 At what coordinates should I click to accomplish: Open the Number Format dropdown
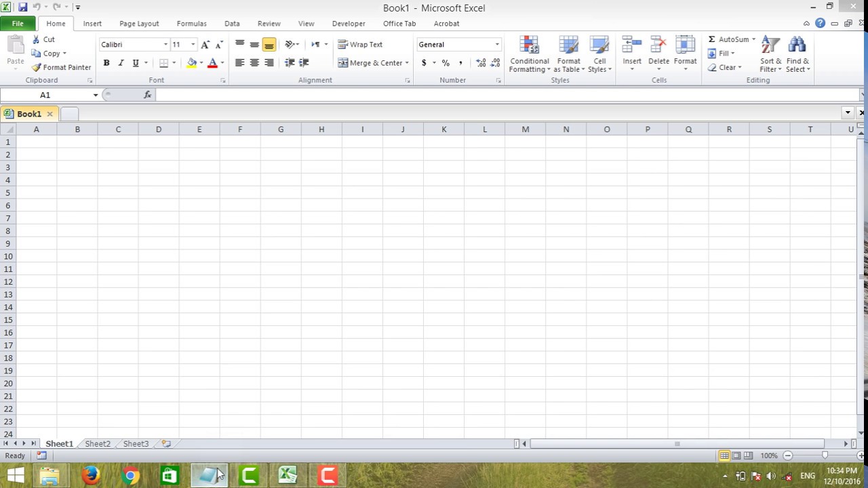coord(497,45)
